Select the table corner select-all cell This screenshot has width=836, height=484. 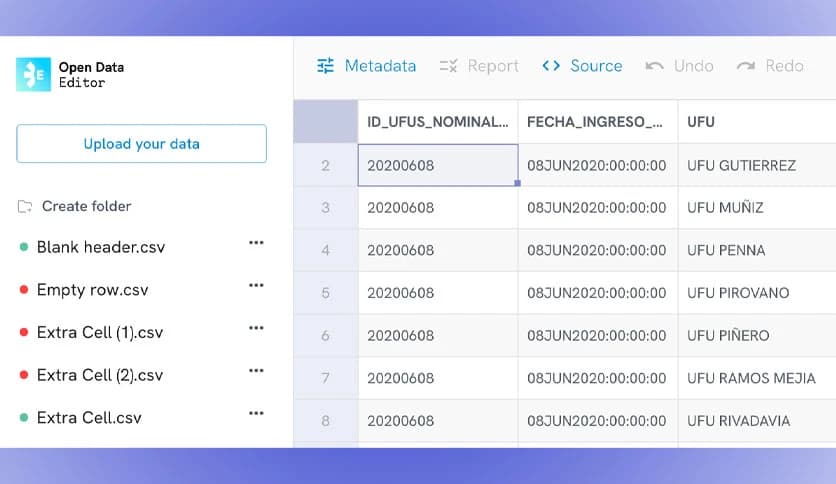click(x=325, y=122)
